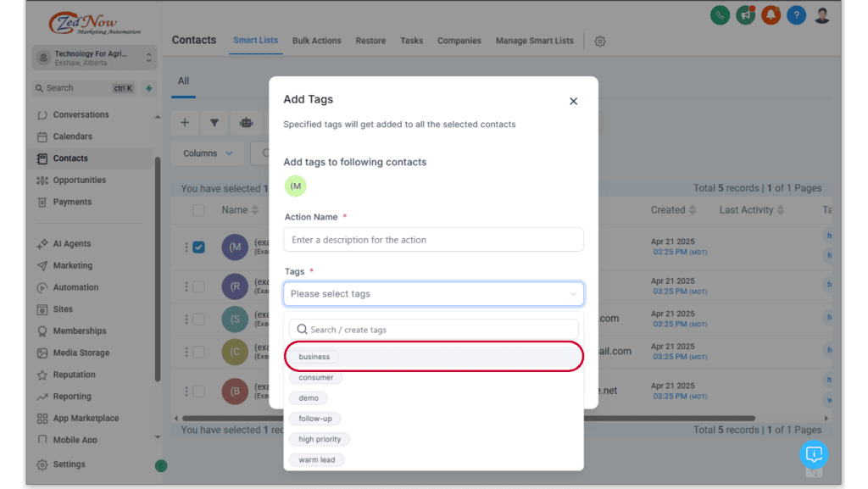The width and height of the screenshot is (868, 489).
Task: Close the Add Tags dialog
Action: coord(573,100)
